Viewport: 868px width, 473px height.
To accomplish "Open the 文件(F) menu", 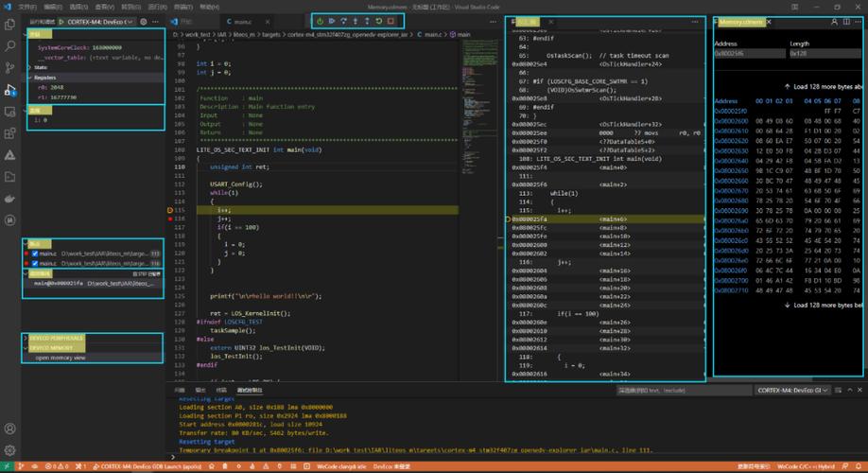I will tap(27, 8).
